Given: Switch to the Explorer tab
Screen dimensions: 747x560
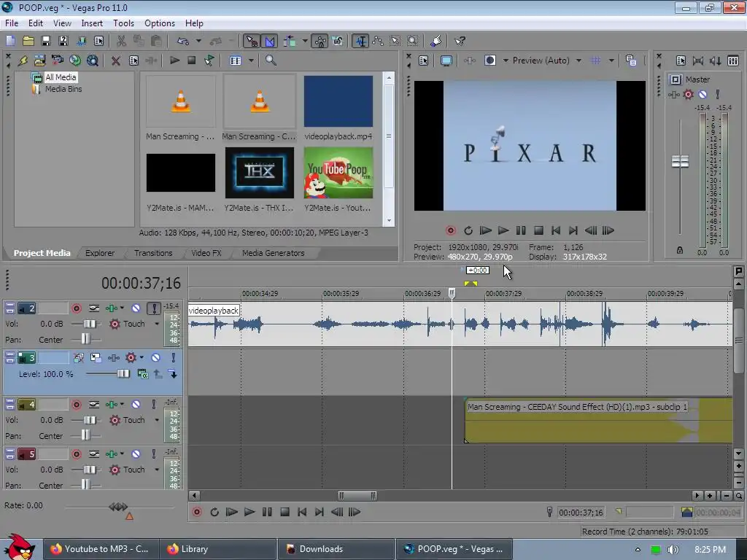Looking at the screenshot, I should 100,253.
